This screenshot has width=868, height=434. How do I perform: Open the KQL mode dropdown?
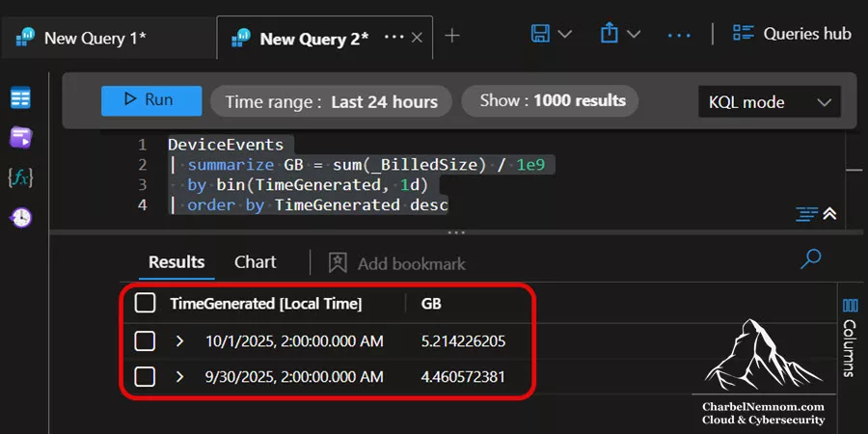point(770,102)
